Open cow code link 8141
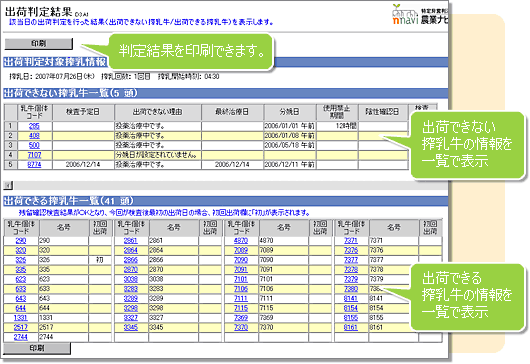This screenshot has width=530, height=364. [x=351, y=298]
